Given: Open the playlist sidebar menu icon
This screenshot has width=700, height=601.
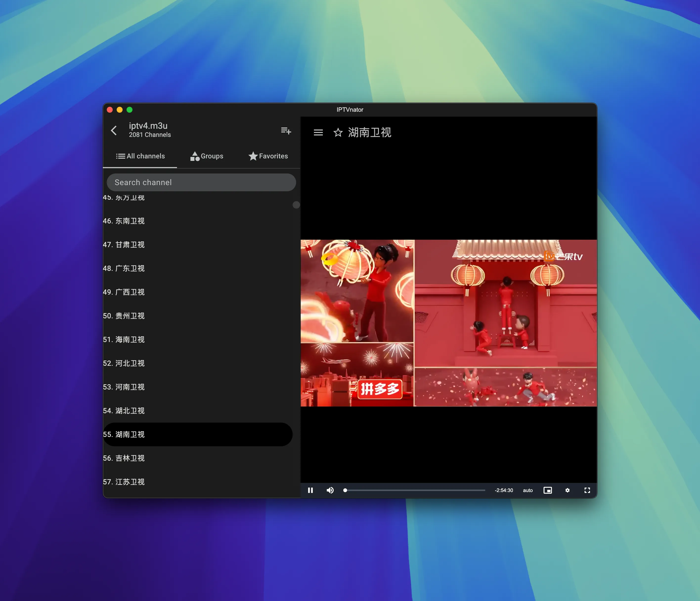Looking at the screenshot, I should point(318,132).
